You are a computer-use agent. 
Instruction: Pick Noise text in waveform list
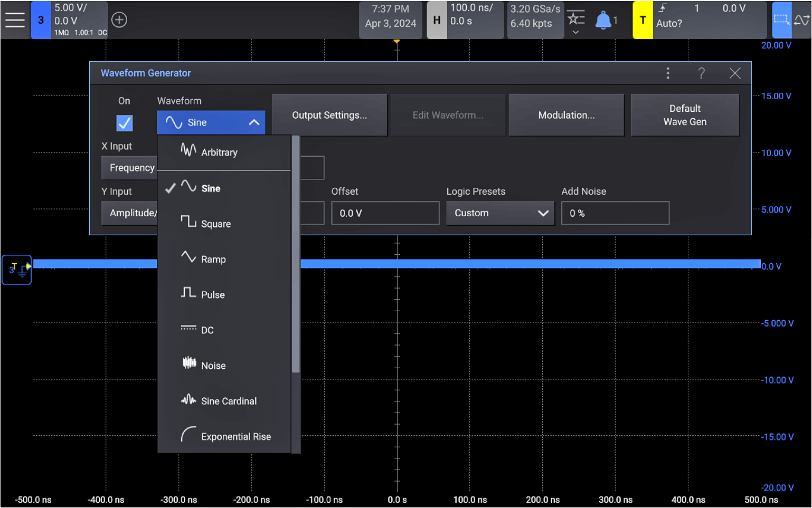point(213,366)
